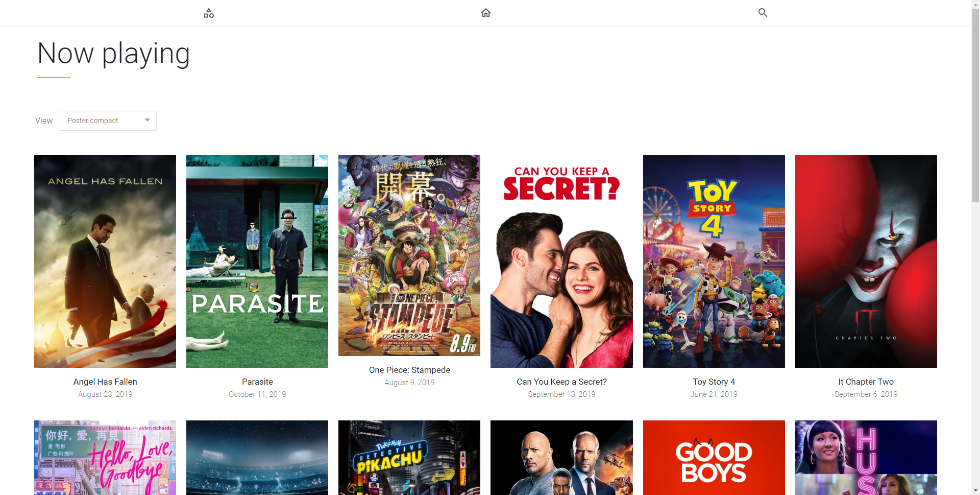Click the dropdown arrow in the View selector
This screenshot has width=980, height=495.
pyautogui.click(x=147, y=121)
